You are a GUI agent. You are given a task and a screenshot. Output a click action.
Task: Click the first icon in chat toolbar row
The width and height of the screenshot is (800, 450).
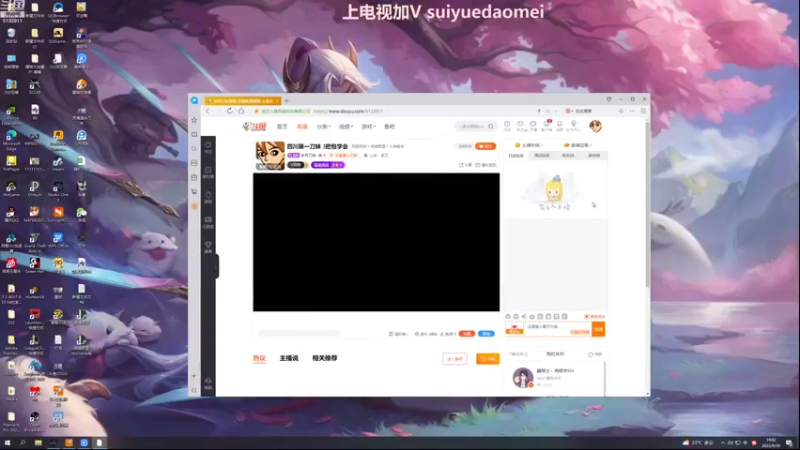click(508, 317)
